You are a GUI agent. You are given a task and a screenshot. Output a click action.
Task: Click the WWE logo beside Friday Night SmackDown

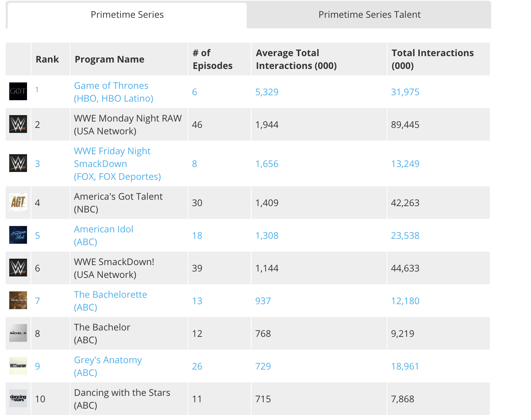coord(18,163)
